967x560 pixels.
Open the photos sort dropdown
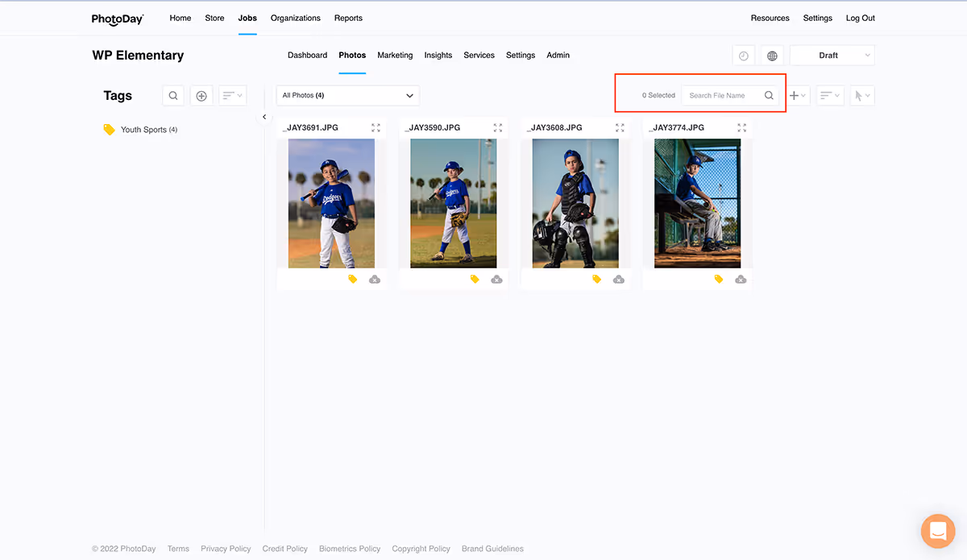click(x=829, y=95)
